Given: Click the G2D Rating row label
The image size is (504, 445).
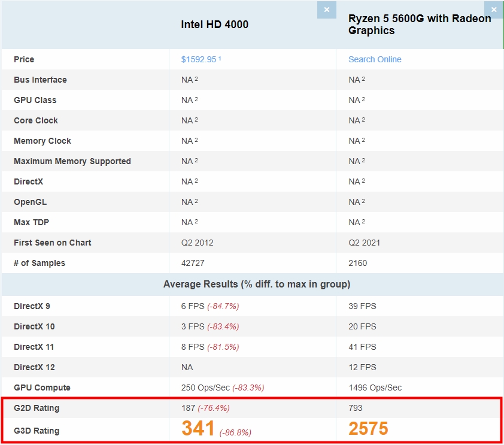Looking at the screenshot, I should click(x=37, y=408).
